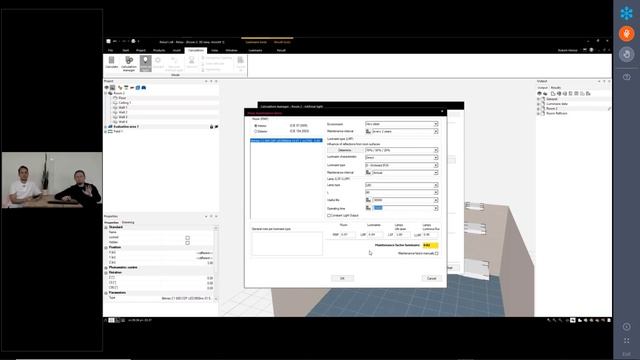Open room Maintenance interval dropdown
The width and height of the screenshot is (640, 360).
436,131
